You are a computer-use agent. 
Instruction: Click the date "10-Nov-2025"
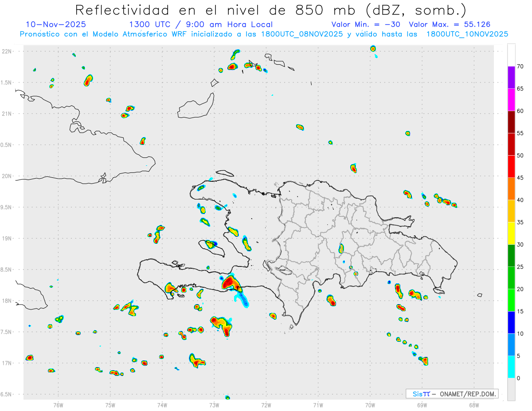[x=56, y=24]
